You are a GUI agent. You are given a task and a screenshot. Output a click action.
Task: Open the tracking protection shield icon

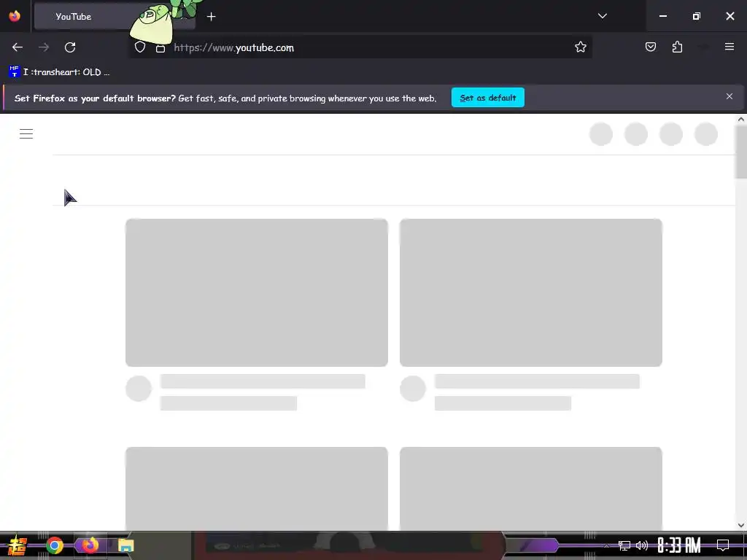(x=139, y=47)
